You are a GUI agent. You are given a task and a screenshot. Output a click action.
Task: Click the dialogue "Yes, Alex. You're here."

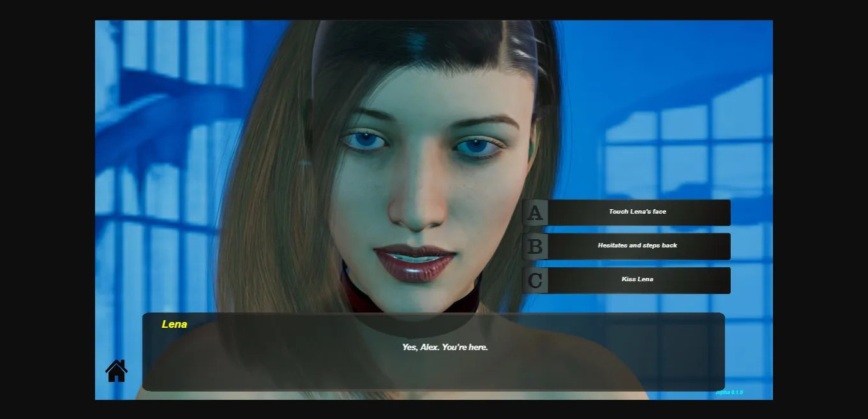[445, 347]
